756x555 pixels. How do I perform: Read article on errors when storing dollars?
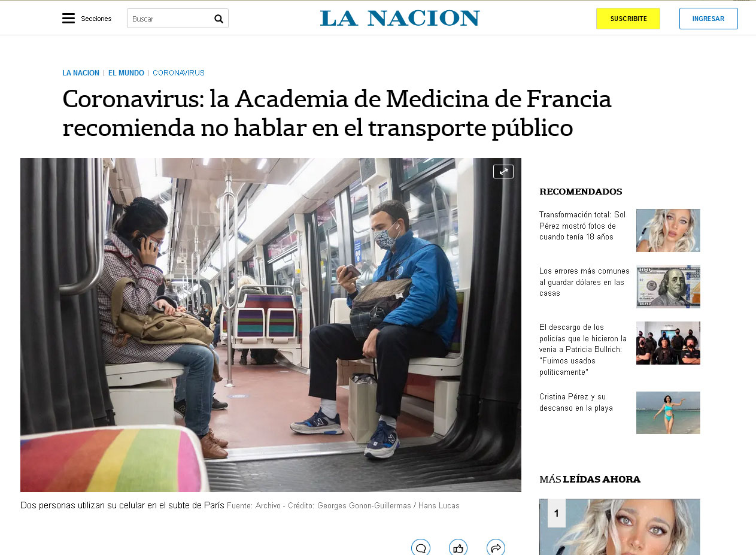pos(584,282)
